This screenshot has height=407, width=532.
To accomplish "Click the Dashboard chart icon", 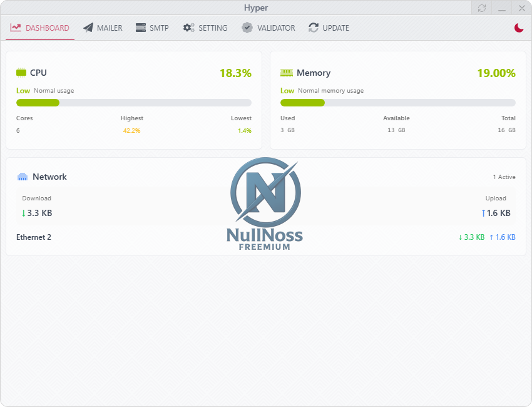I will click(x=16, y=28).
